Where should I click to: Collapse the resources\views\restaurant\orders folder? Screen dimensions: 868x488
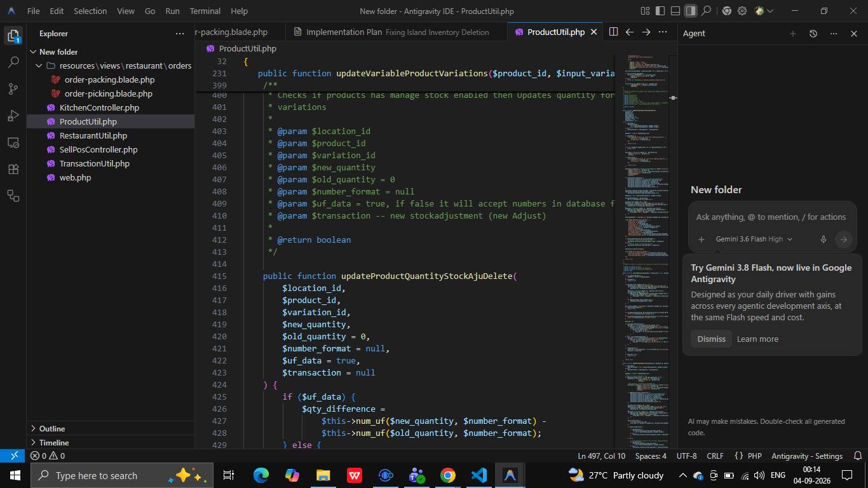111,65
